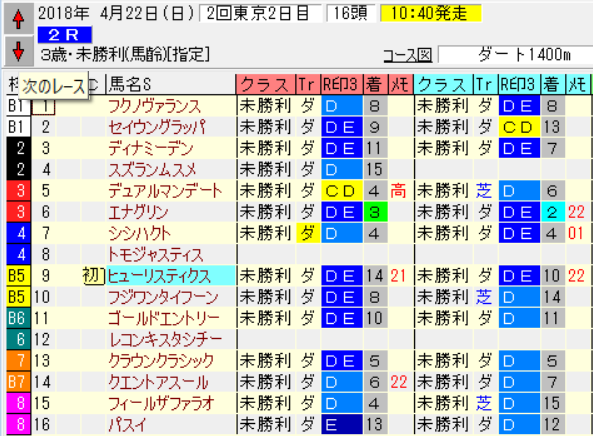This screenshot has height=436, width=593.
Task: Select horse レコンキスタシチー
Action: [165, 339]
